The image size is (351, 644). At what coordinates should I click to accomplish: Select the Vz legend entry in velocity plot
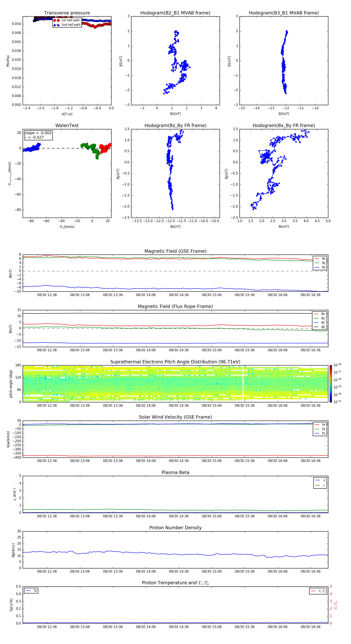(320, 433)
